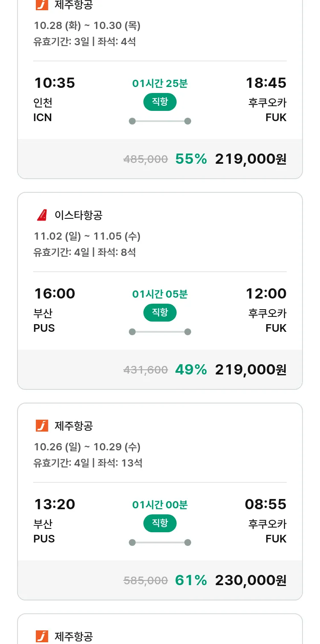
Task: Click the 01시간 00분 flight duration text
Action: point(160,505)
